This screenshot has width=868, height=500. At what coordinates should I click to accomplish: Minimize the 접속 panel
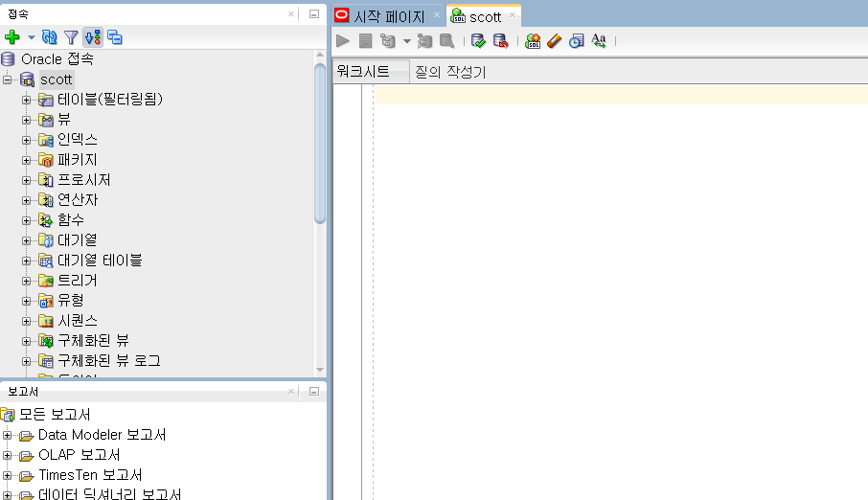[x=314, y=13]
